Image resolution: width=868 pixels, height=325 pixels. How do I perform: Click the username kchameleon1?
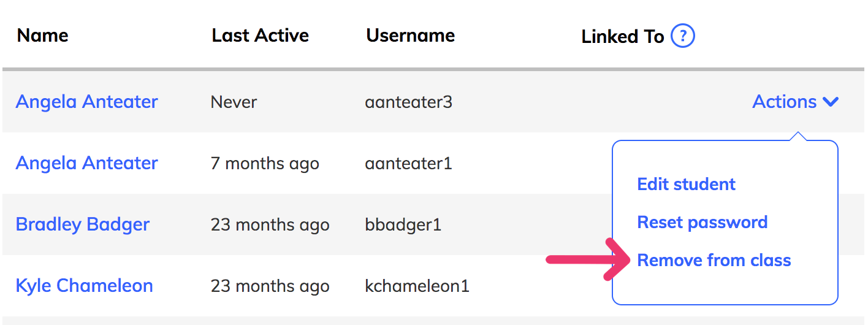(x=417, y=286)
